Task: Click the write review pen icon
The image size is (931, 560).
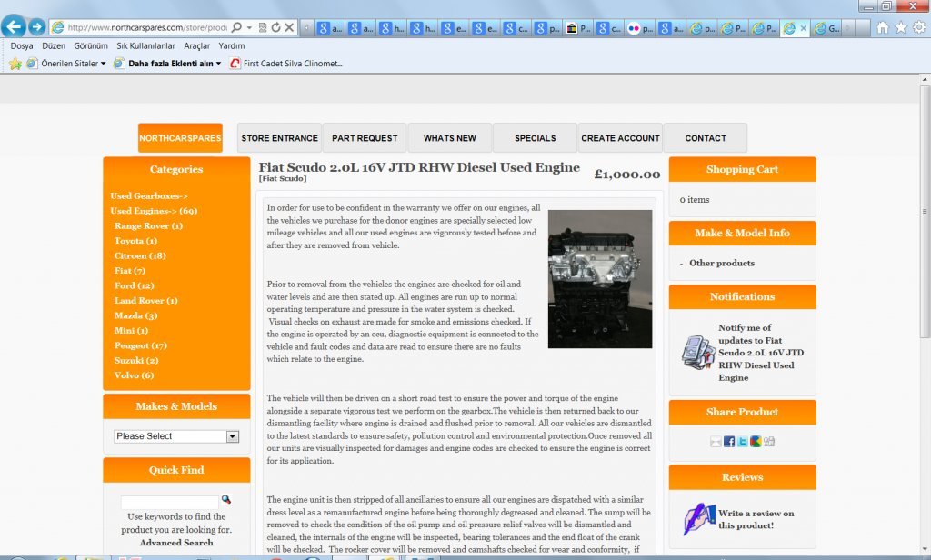Action: click(699, 519)
